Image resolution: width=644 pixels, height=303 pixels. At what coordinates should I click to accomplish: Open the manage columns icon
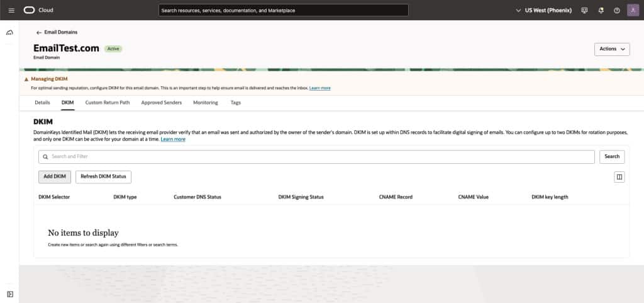click(x=619, y=177)
